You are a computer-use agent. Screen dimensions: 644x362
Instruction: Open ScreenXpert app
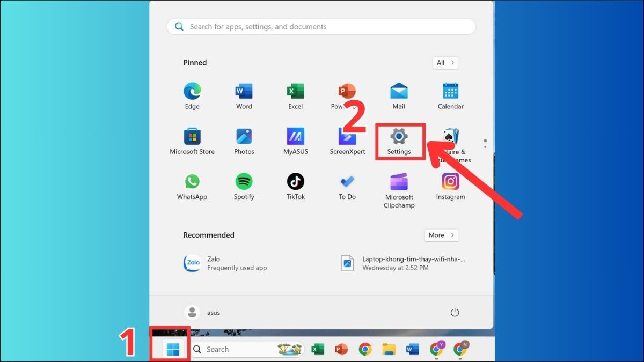[x=347, y=142]
